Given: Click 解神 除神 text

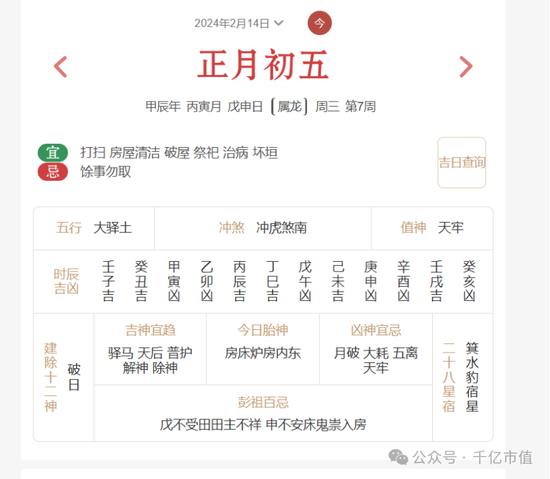Looking at the screenshot, I should point(150,368).
